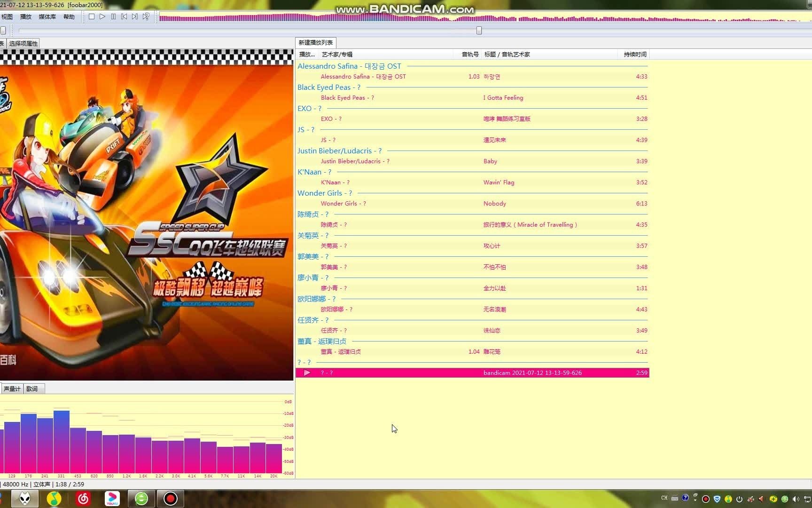This screenshot has height=508, width=812.
Task: Click the Previous track button
Action: [124, 16]
